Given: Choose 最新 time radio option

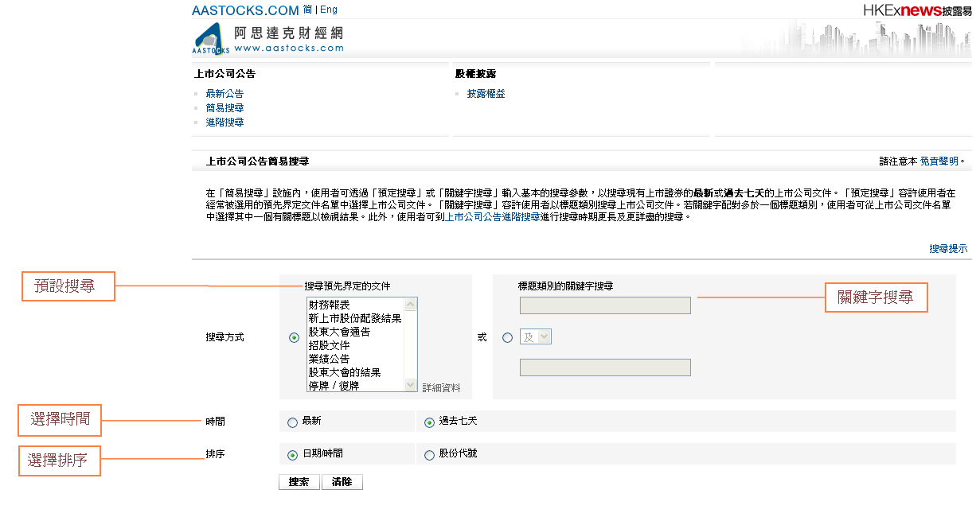Looking at the screenshot, I should click(x=293, y=422).
